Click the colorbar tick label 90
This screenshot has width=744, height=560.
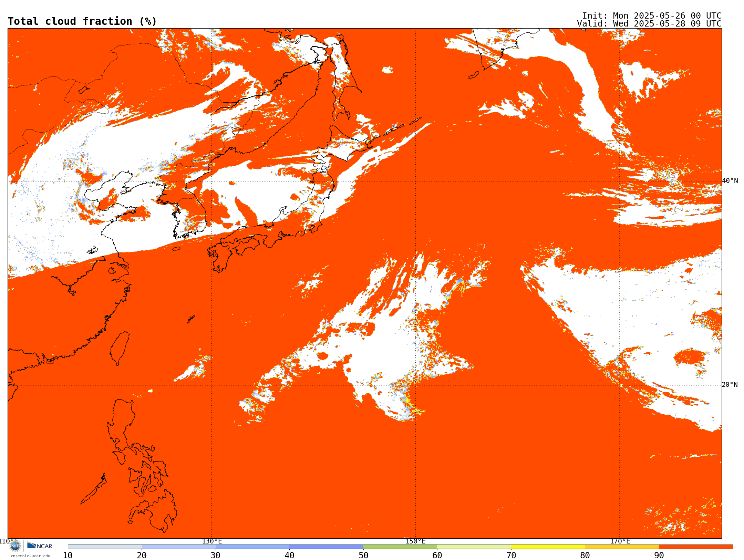coord(659,556)
